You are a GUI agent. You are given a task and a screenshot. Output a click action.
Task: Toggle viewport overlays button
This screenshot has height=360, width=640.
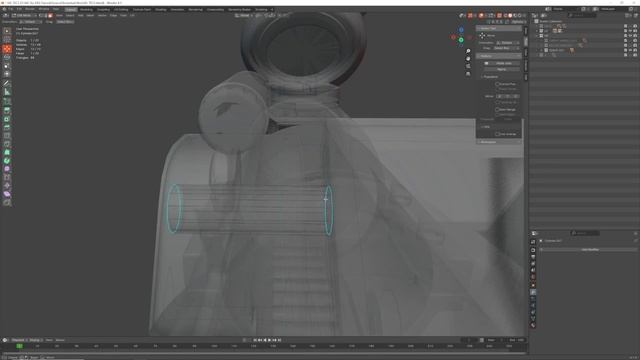(x=482, y=16)
